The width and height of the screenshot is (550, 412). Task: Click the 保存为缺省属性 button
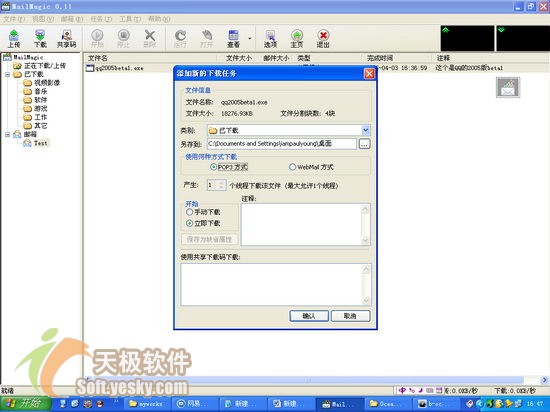[209, 239]
